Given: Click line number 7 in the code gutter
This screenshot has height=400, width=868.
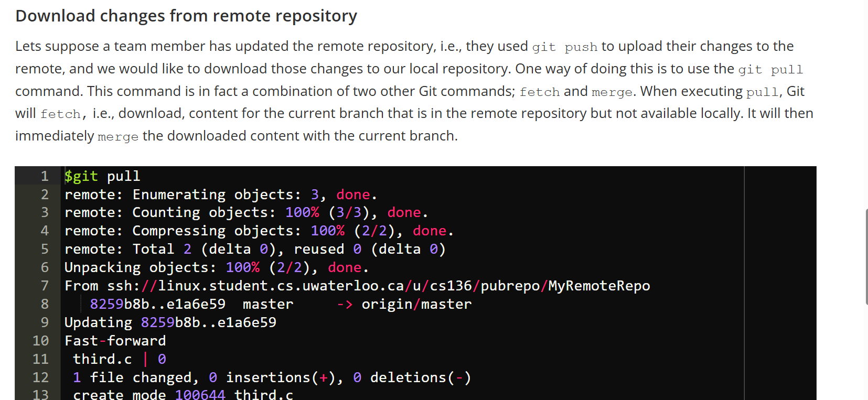Looking at the screenshot, I should click(x=45, y=286).
